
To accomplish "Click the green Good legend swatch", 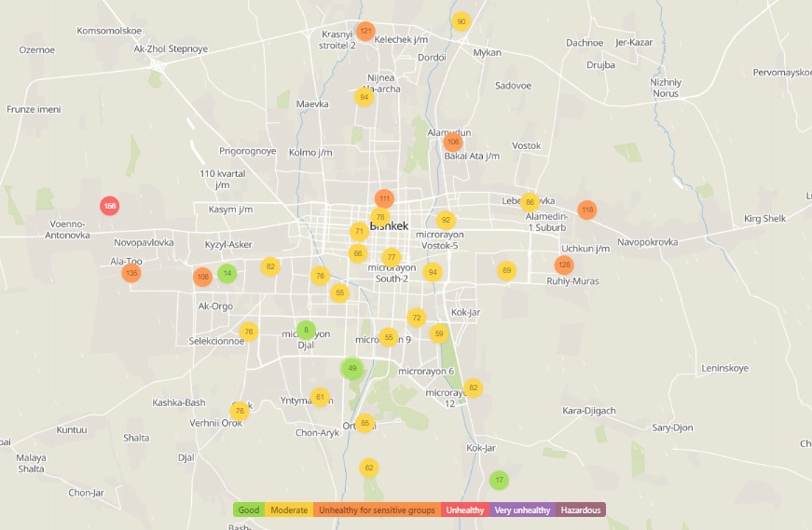I will (x=249, y=510).
